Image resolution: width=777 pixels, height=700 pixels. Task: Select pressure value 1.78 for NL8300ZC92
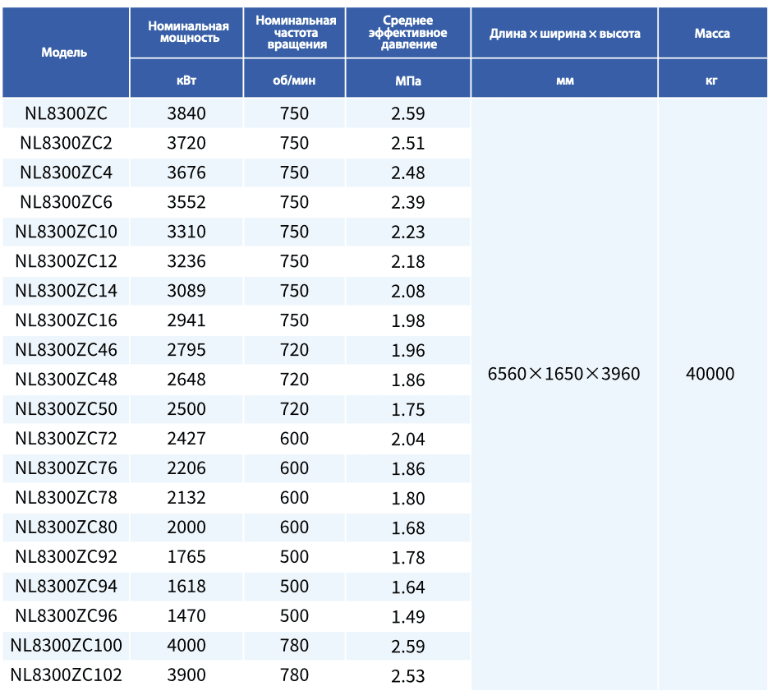[x=408, y=557]
